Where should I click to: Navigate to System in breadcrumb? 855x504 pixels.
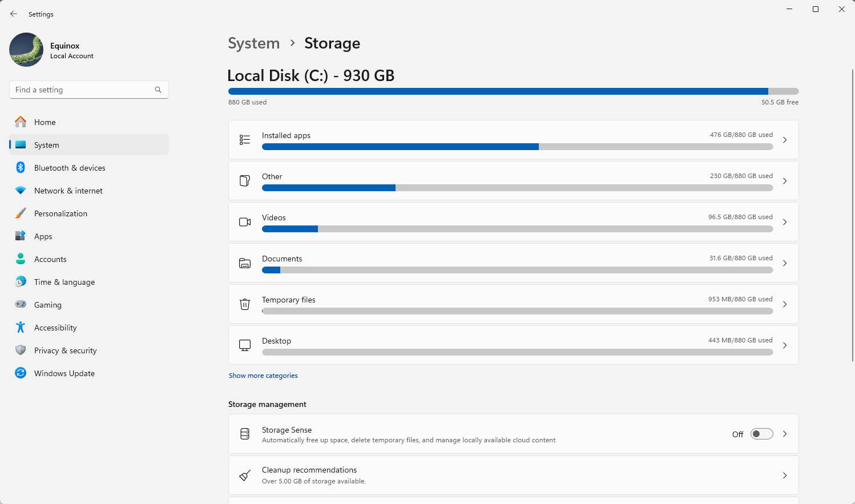[x=254, y=43]
